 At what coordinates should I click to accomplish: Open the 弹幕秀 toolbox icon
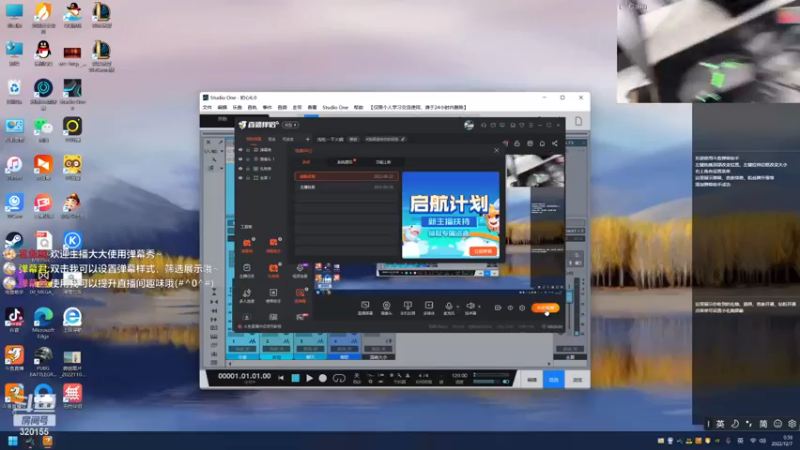(x=247, y=244)
